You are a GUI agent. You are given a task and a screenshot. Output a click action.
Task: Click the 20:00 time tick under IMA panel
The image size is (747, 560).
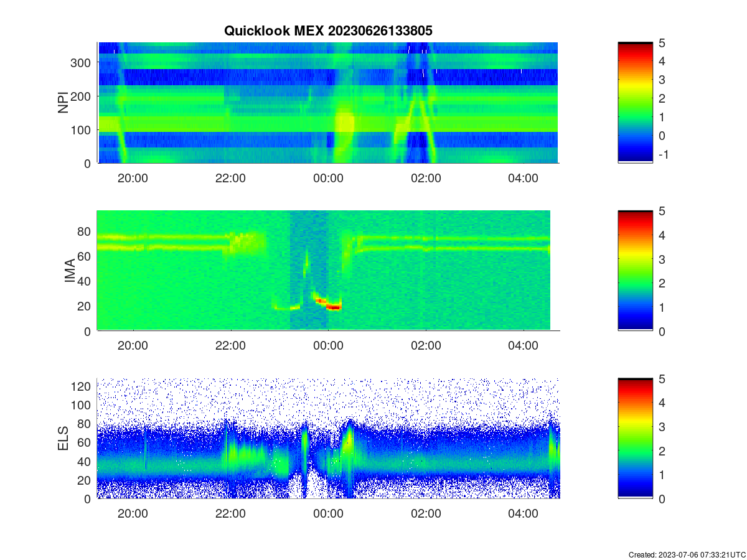(x=133, y=345)
